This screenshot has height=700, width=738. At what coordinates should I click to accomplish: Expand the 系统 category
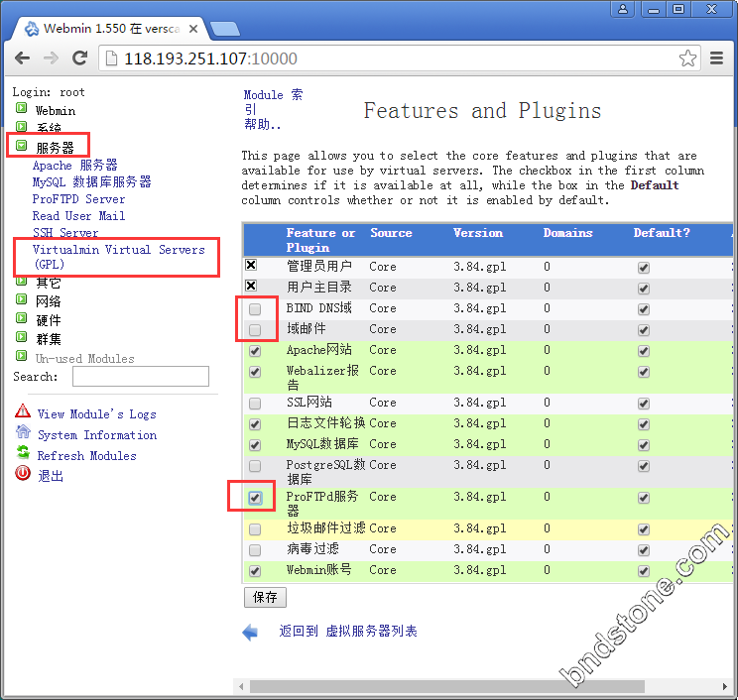pos(21,126)
